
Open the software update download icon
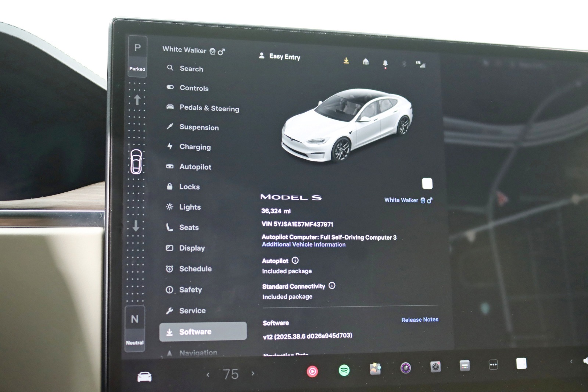[x=346, y=61]
